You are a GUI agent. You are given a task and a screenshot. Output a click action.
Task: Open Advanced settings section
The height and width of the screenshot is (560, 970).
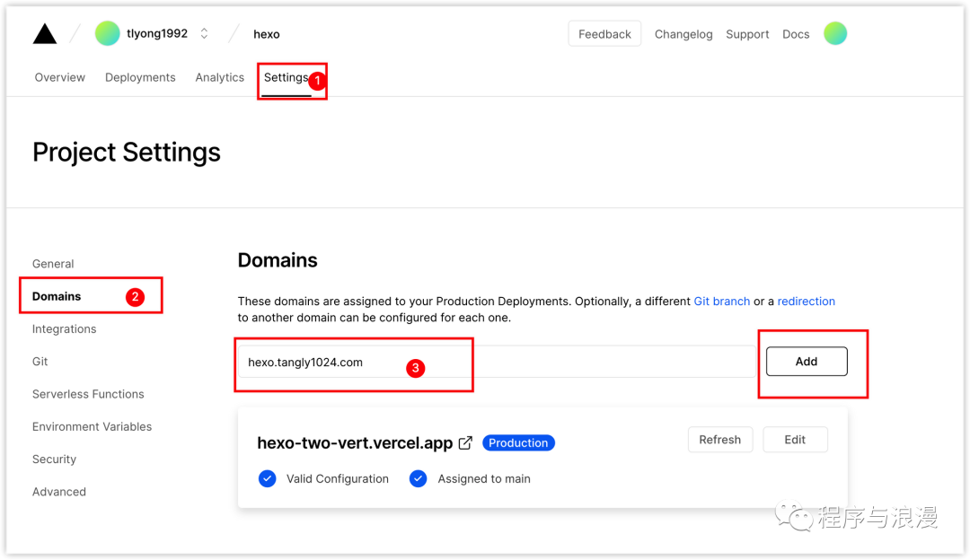click(59, 492)
